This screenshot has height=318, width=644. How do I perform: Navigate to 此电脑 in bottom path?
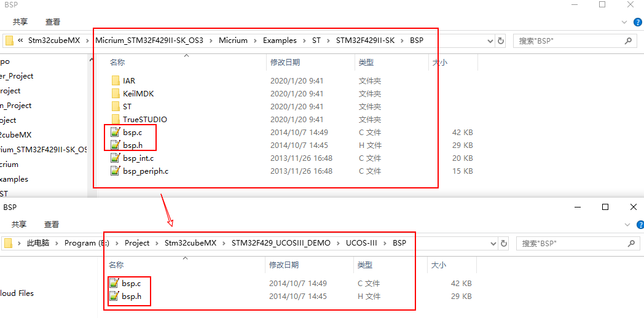(x=38, y=243)
